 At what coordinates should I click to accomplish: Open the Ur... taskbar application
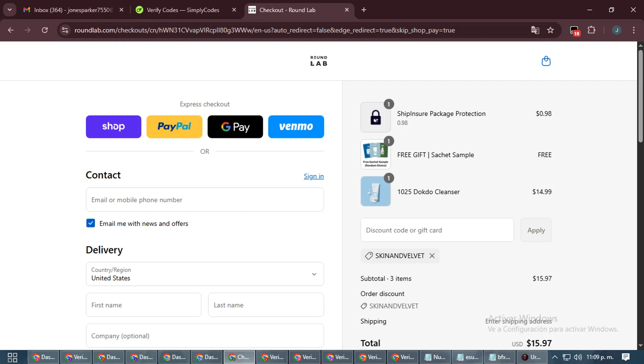tap(532, 357)
